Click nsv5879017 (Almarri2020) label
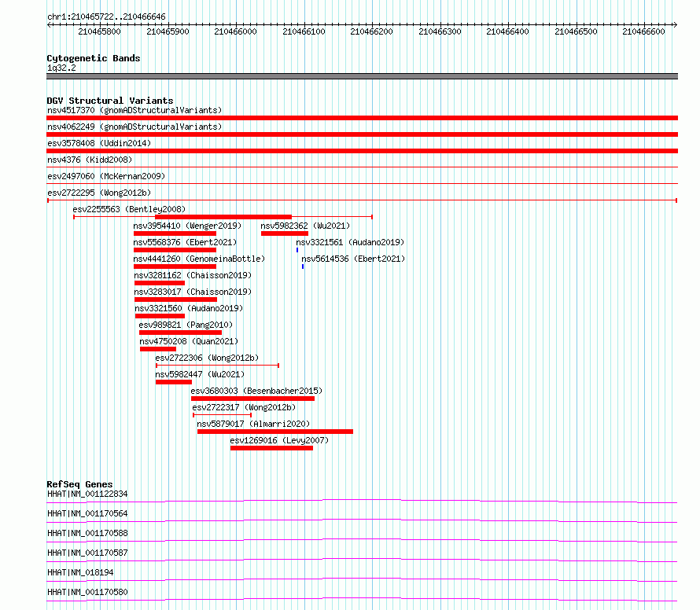 pos(253,424)
